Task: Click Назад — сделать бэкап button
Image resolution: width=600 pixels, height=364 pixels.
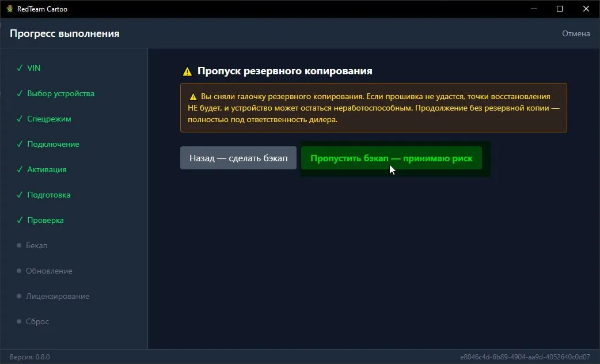Action: [238, 158]
